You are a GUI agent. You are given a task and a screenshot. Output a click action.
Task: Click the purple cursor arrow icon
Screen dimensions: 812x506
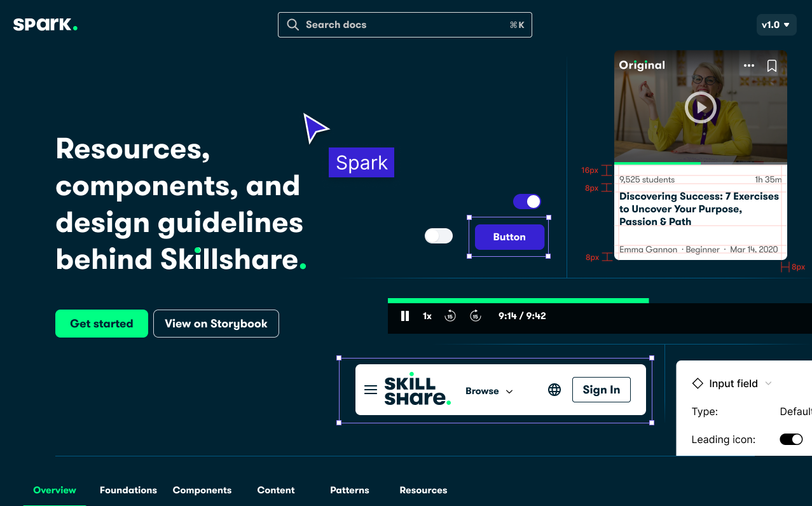click(315, 128)
